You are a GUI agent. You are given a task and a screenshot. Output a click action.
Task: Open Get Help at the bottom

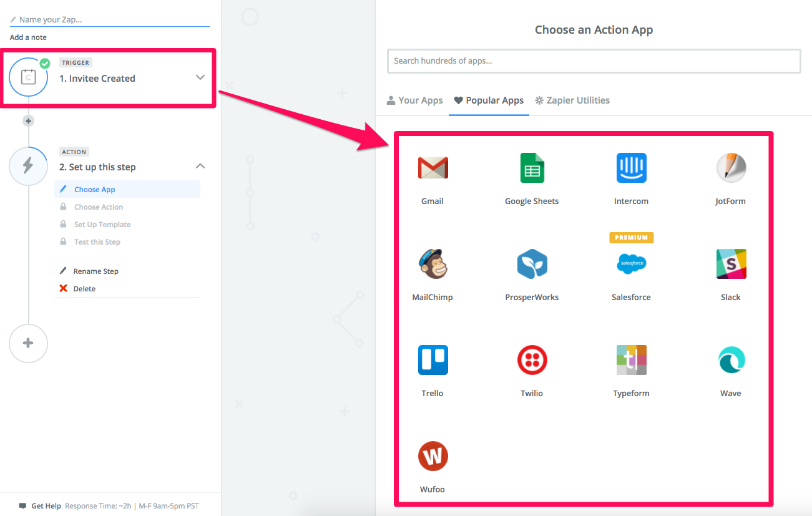pos(46,506)
